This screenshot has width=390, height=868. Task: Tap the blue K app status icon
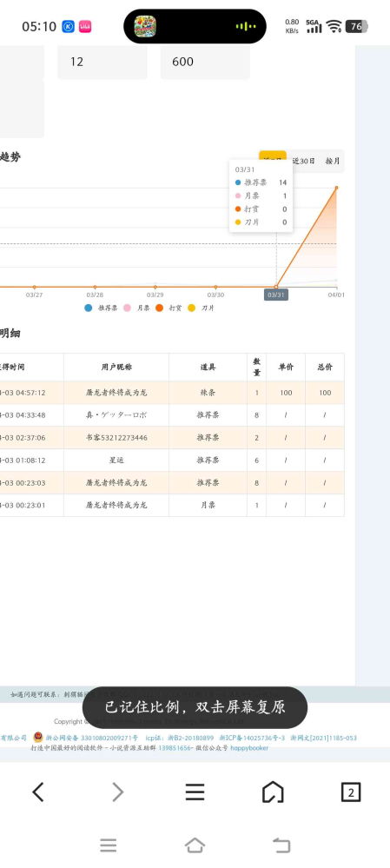tap(68, 26)
